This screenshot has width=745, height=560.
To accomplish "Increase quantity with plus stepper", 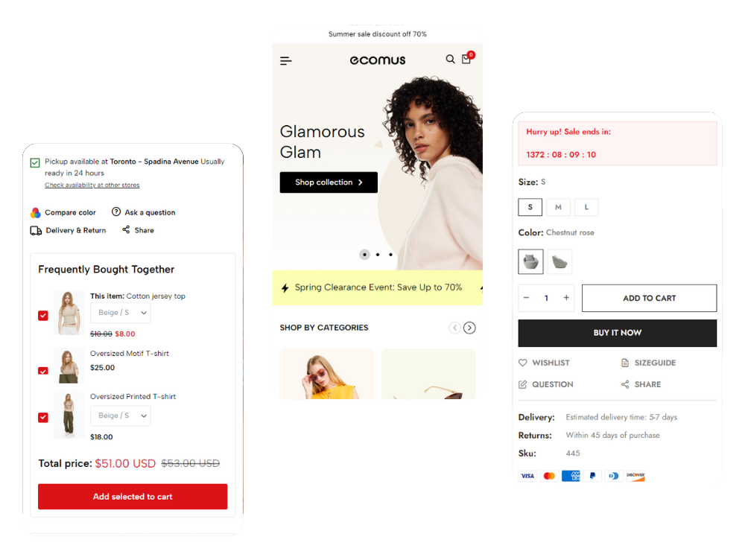I will 566,298.
